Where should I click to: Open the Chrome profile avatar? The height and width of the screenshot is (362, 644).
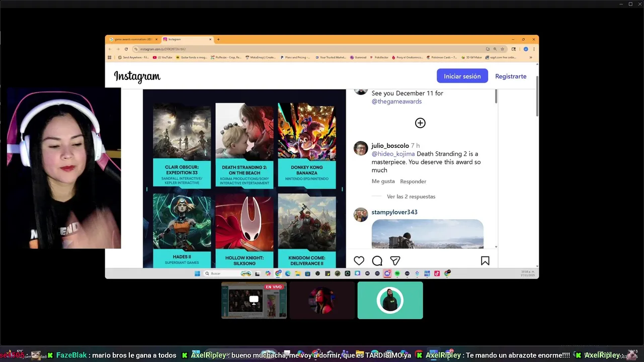pyautogui.click(x=526, y=49)
